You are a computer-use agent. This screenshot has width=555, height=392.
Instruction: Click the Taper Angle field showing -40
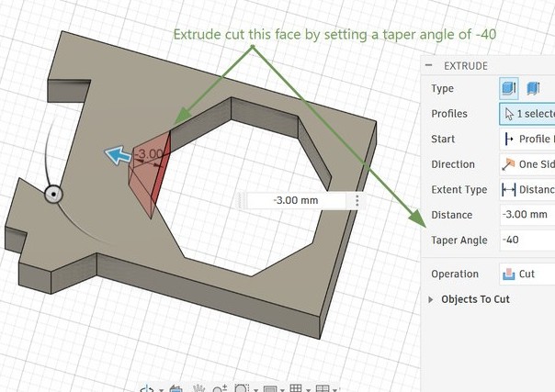coord(527,240)
